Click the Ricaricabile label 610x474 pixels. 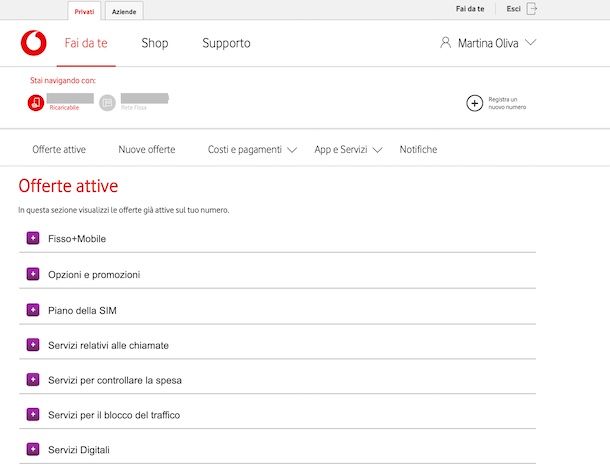64,107
